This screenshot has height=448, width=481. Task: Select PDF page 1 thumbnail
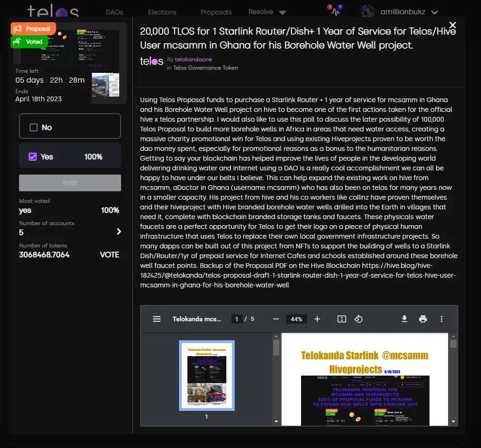click(207, 376)
